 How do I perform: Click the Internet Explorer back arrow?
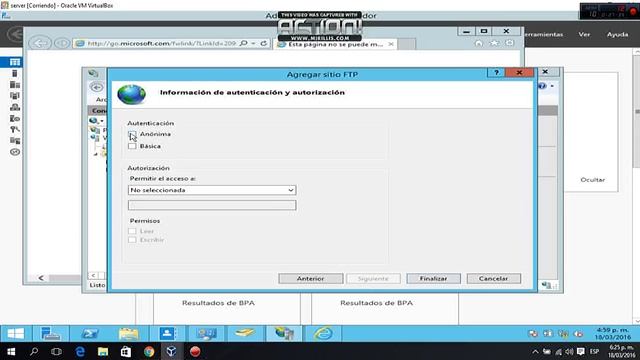point(40,43)
